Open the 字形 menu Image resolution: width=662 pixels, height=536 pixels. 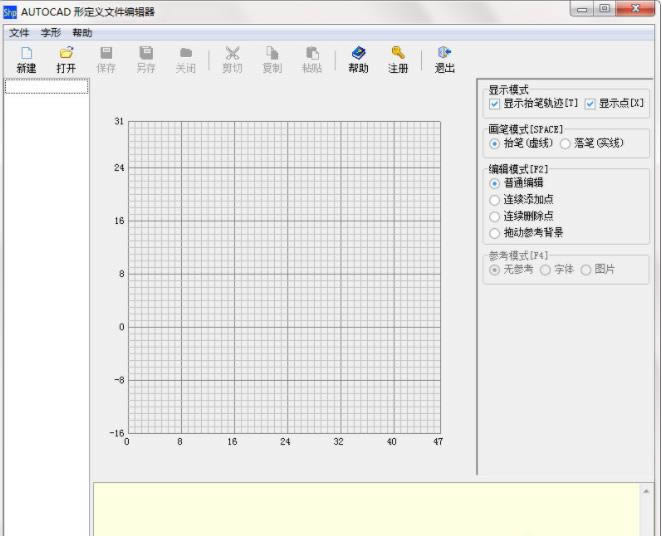(51, 33)
